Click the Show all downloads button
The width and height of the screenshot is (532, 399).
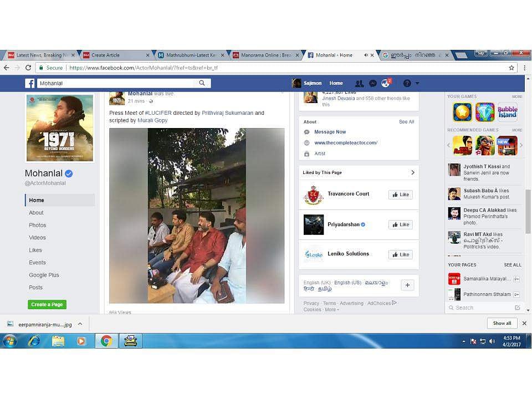coord(502,323)
